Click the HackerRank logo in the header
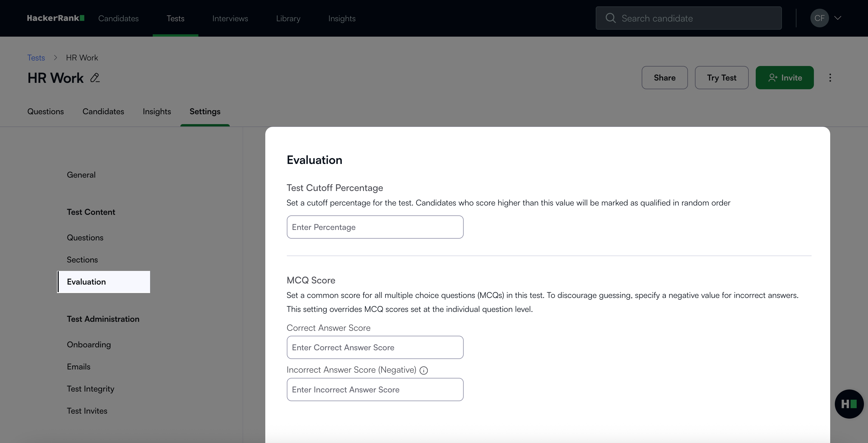Screen dimensions: 868x443 56,18
